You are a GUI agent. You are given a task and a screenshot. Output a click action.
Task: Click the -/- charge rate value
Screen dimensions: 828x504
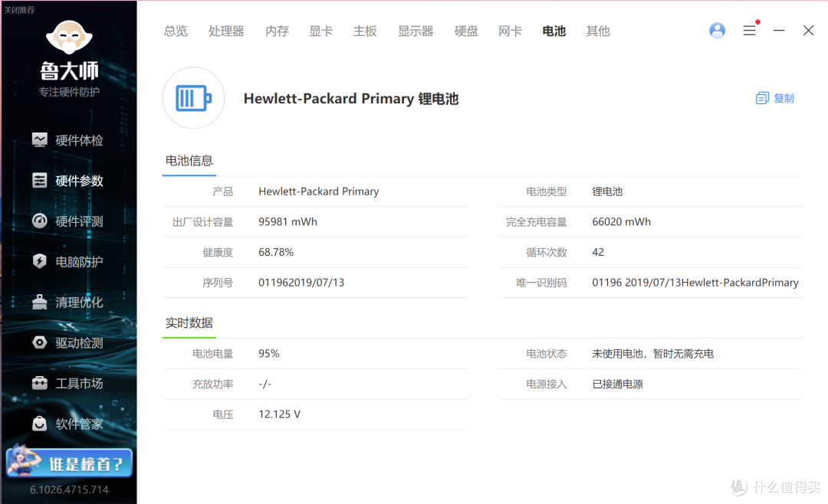pyautogui.click(x=265, y=385)
